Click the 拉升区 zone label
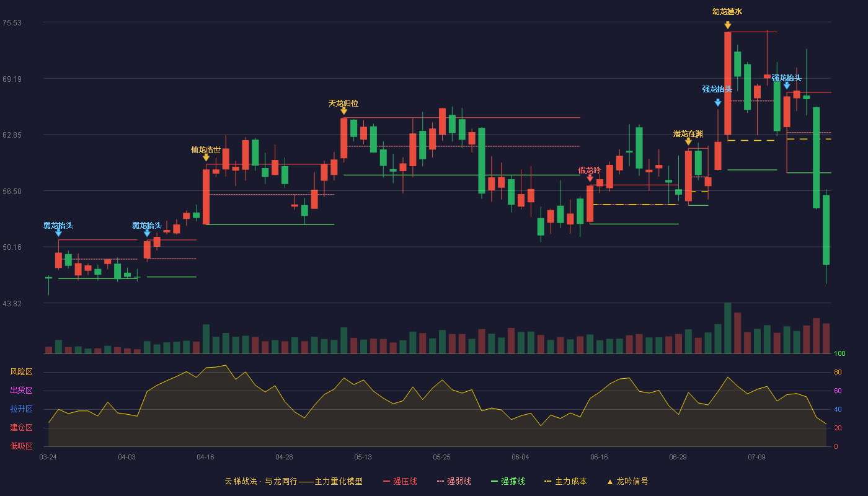 21,409
